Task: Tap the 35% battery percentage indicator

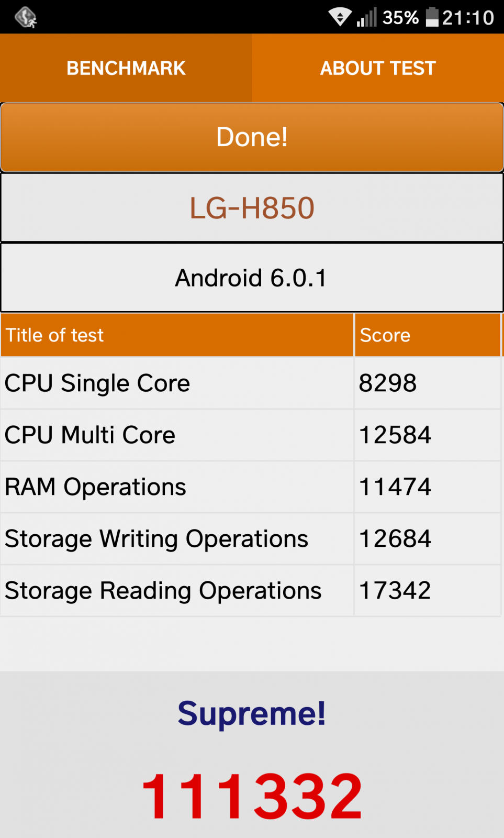Action: click(400, 18)
